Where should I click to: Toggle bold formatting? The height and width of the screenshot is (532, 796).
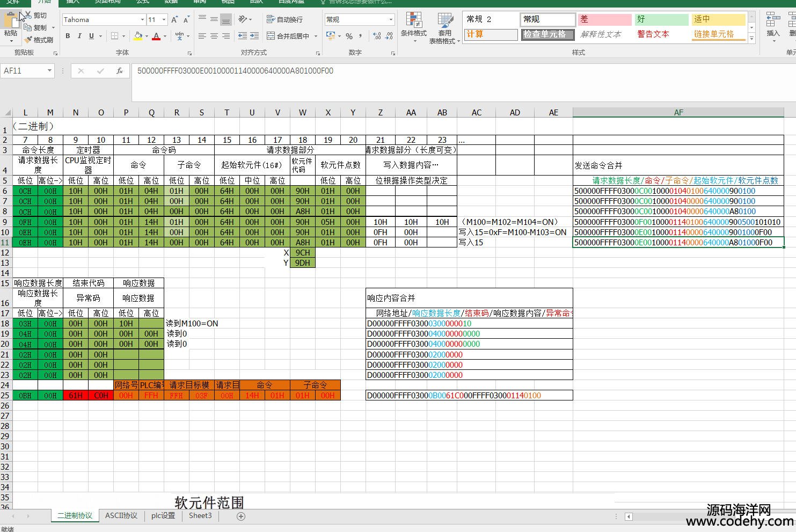[68, 36]
